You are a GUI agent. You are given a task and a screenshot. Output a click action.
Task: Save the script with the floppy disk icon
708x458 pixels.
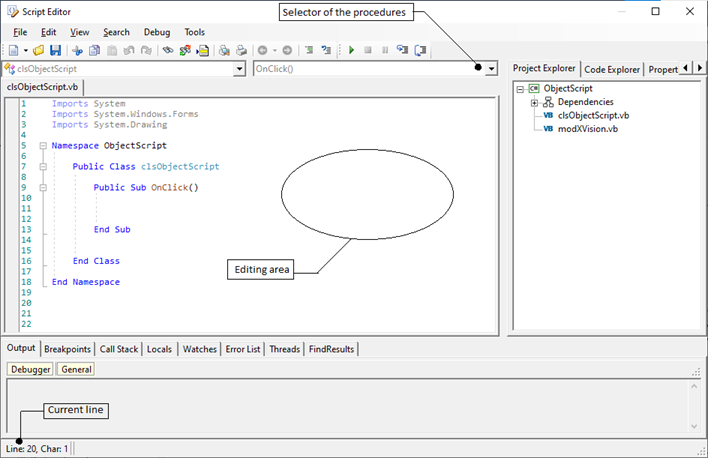(x=55, y=50)
